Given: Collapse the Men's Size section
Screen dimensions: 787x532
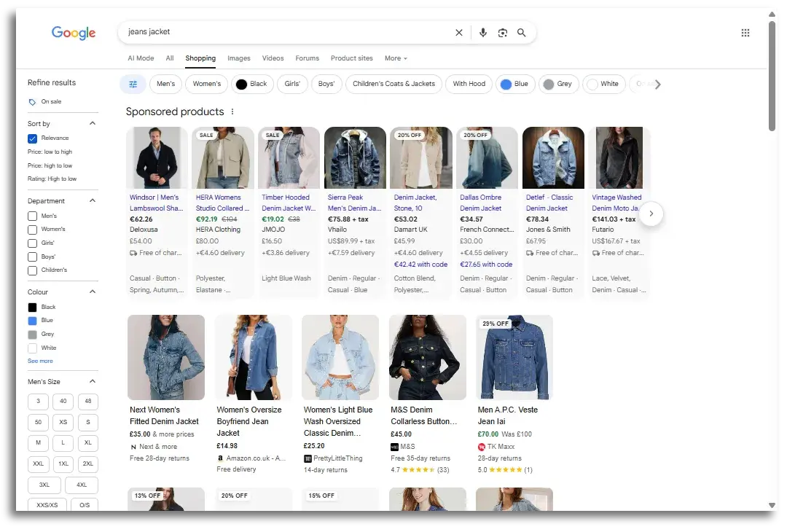Looking at the screenshot, I should tap(93, 381).
